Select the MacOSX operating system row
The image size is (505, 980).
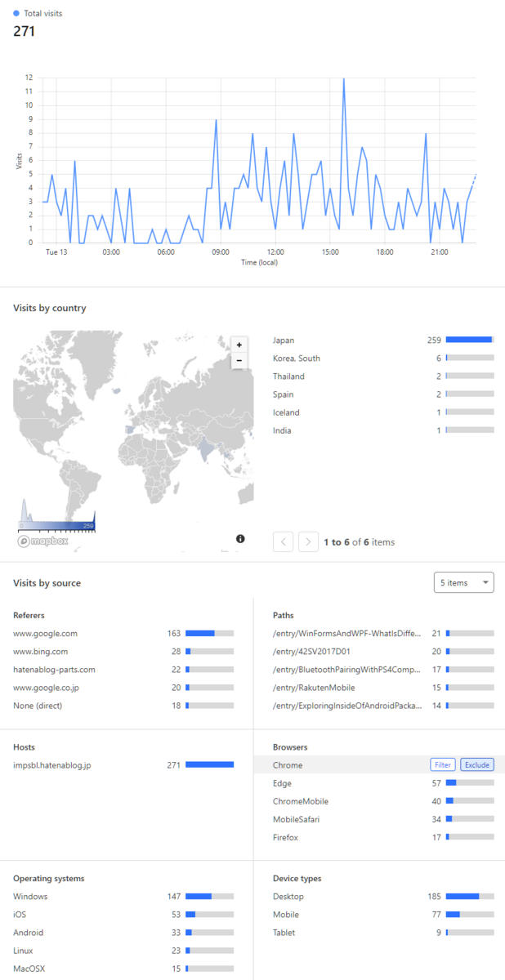point(123,969)
